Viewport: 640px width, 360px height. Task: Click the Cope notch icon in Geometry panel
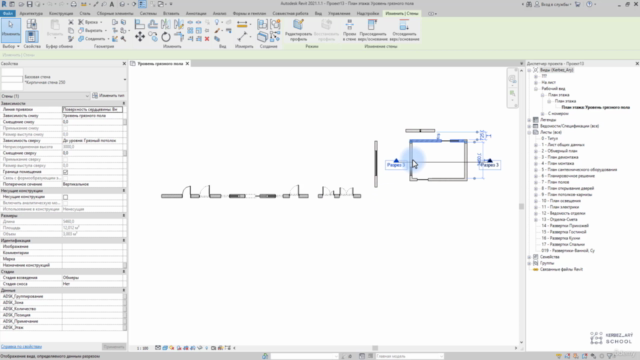click(81, 22)
